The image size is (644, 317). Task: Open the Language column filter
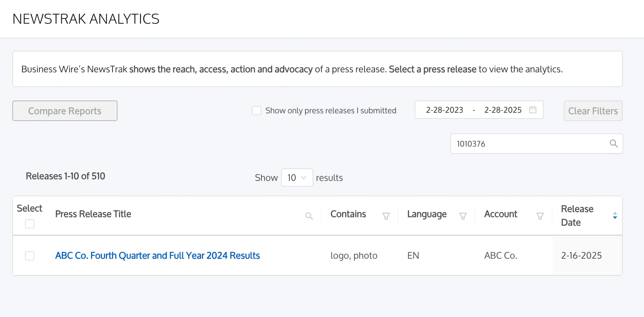pos(463,216)
